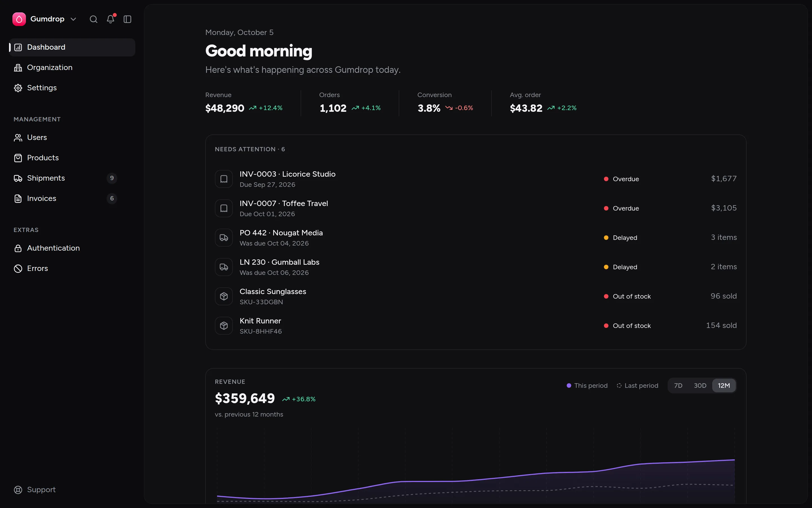Click the $1,677 amount for INV-0003
This screenshot has height=508, width=812.
pos(724,179)
